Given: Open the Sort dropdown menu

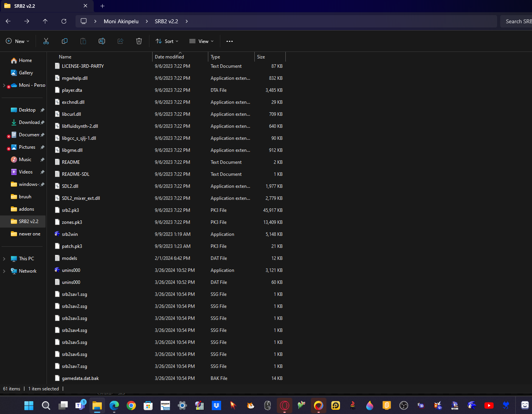Looking at the screenshot, I should [167, 41].
